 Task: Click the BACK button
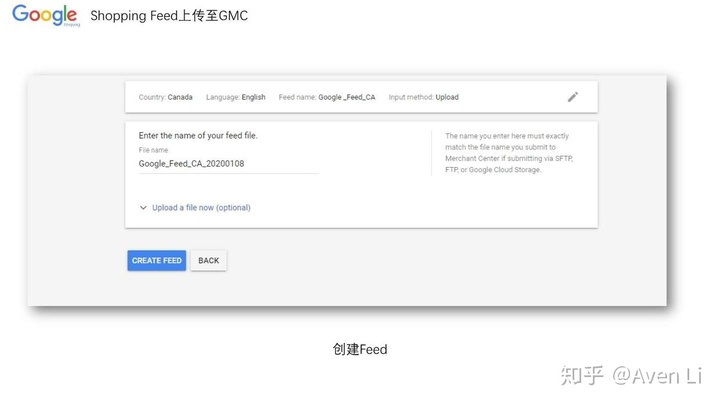pyautogui.click(x=208, y=260)
